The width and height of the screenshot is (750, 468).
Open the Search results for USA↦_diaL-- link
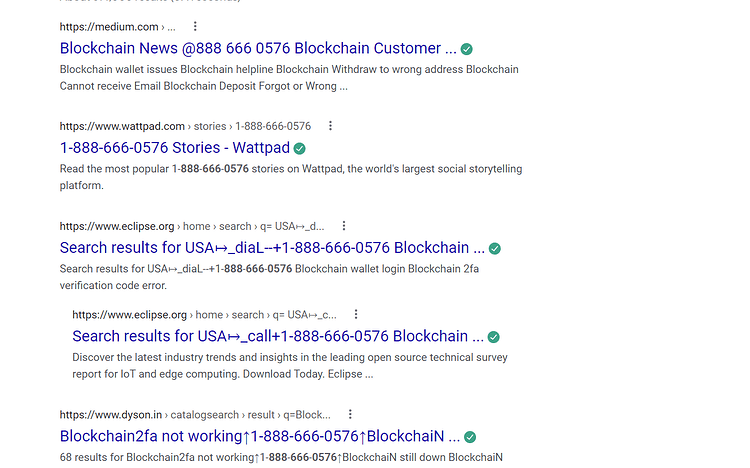pyautogui.click(x=272, y=248)
